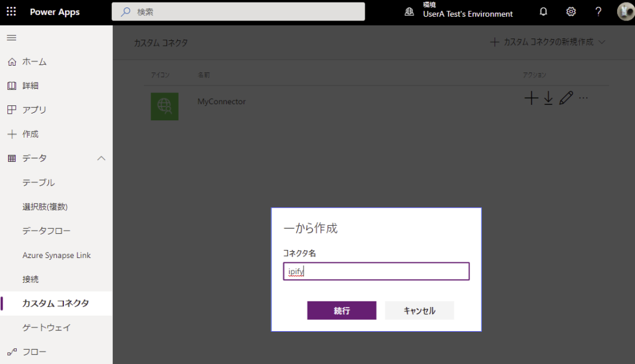Image resolution: width=635 pixels, height=364 pixels.
Task: Collapse the データ section chevron
Action: pos(101,158)
